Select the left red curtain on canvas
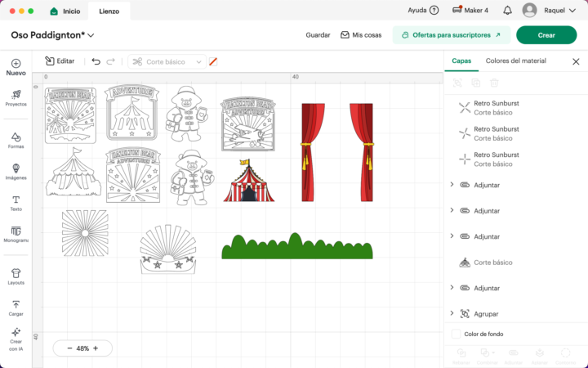This screenshot has height=368, width=588. pos(313,152)
